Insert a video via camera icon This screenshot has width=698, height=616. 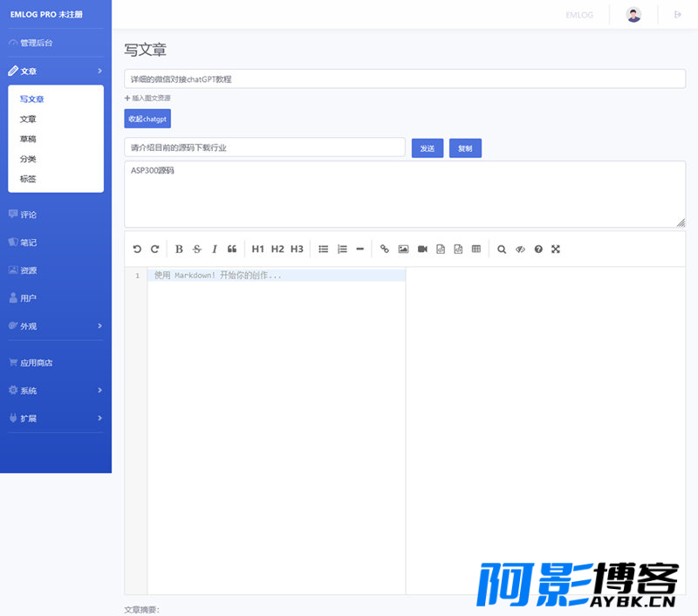pyautogui.click(x=422, y=250)
